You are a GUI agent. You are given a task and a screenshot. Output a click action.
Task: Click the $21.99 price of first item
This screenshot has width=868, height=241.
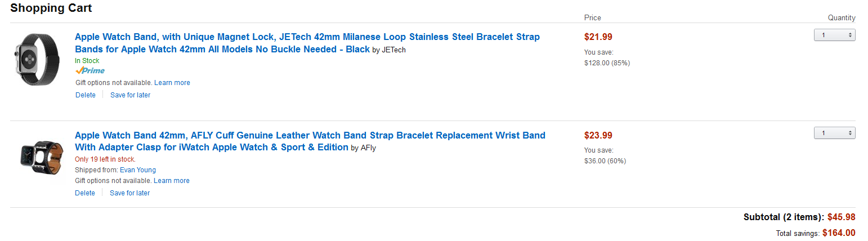598,37
